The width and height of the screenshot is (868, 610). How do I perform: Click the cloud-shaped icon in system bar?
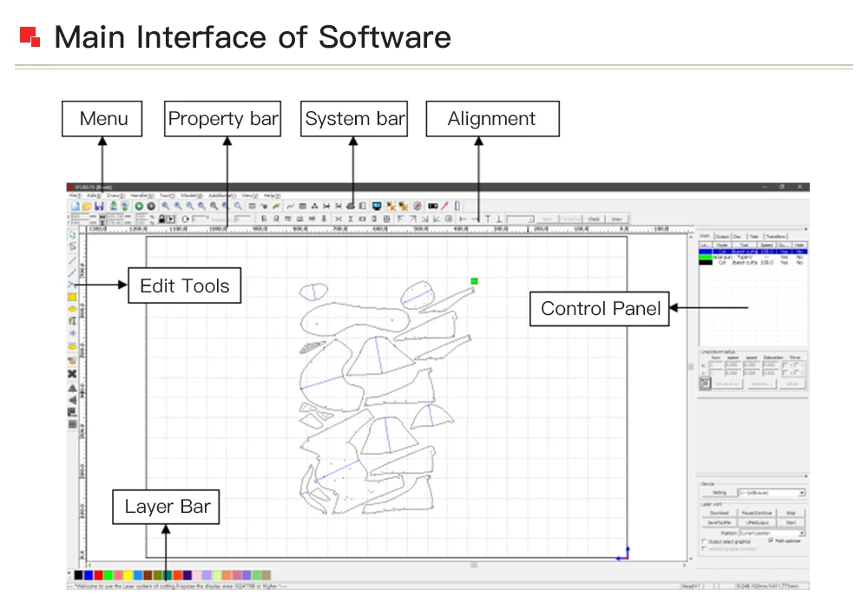click(x=350, y=206)
